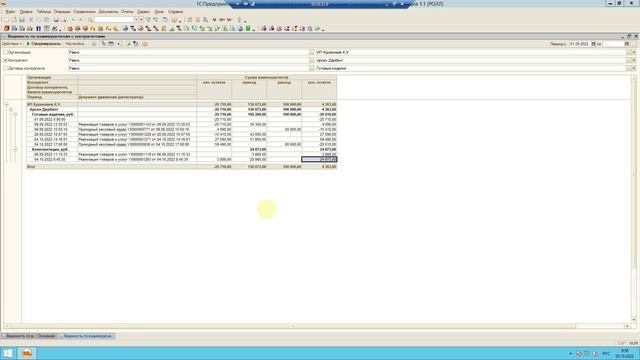Open the Таблица menu
This screenshot has width=640, height=360.
(43, 12)
